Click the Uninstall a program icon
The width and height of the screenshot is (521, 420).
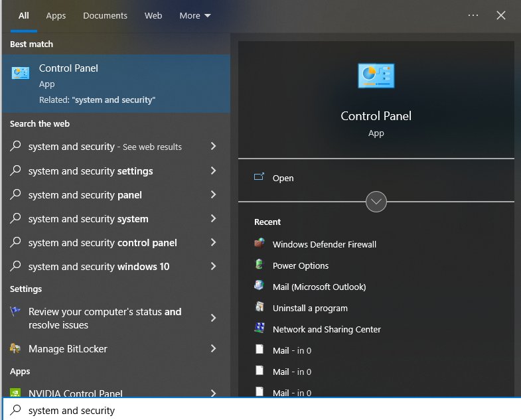click(259, 307)
